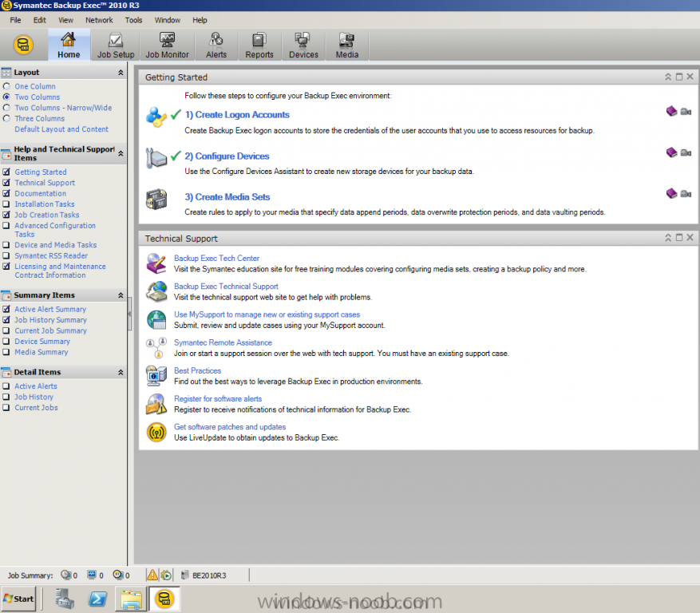Viewport: 700px width, 613px height.
Task: Enable the Symantec RSS Reader checkbox
Action: pos(6,256)
